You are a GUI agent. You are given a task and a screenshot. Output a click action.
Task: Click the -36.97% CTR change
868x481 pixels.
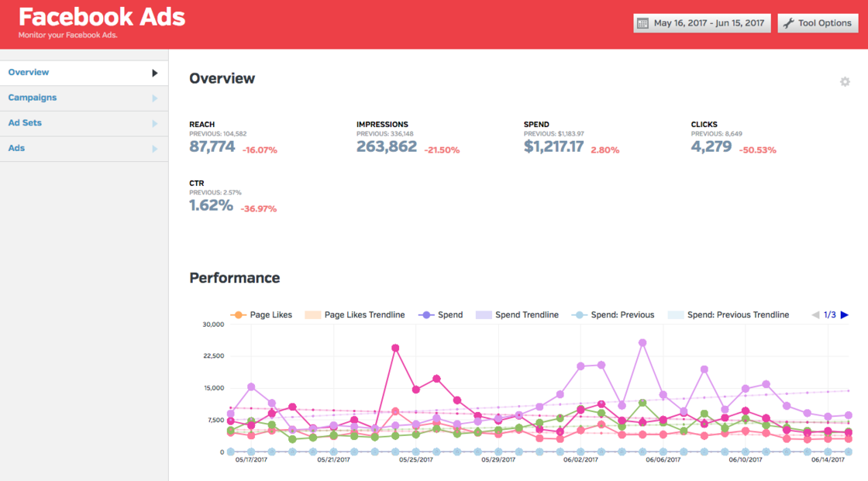[259, 208]
